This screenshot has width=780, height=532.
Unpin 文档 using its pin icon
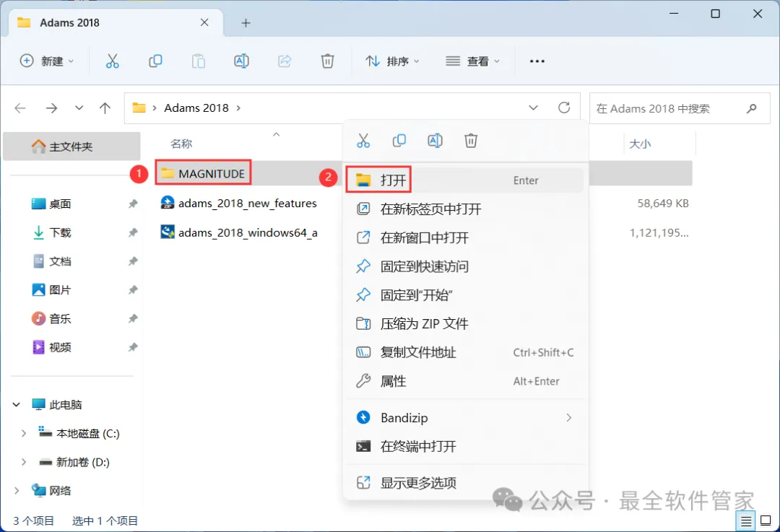pyautogui.click(x=133, y=261)
